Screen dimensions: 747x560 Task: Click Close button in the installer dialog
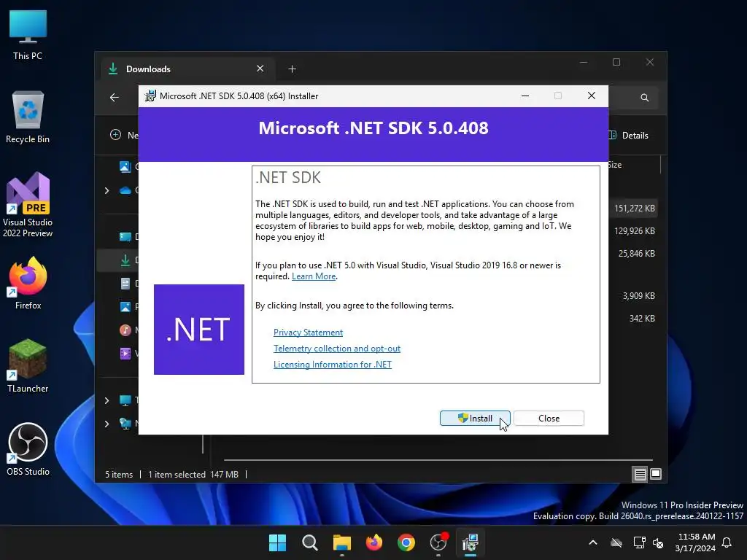tap(549, 418)
